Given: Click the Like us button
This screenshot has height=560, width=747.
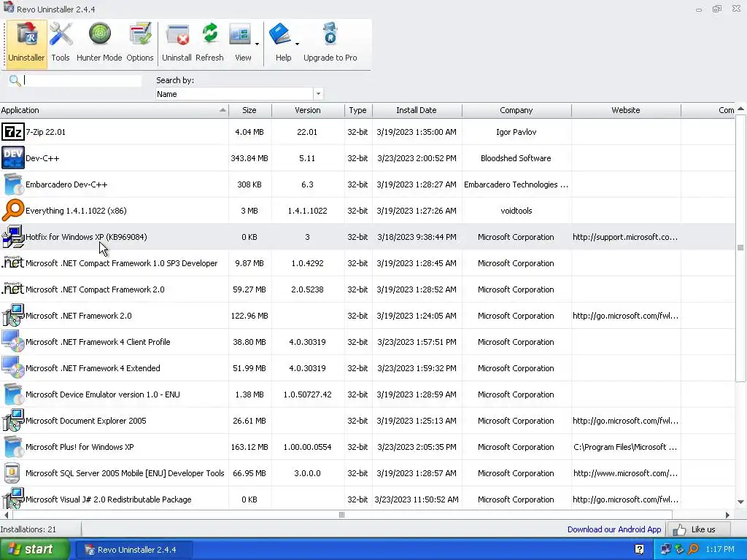Looking at the screenshot, I should point(698,529).
